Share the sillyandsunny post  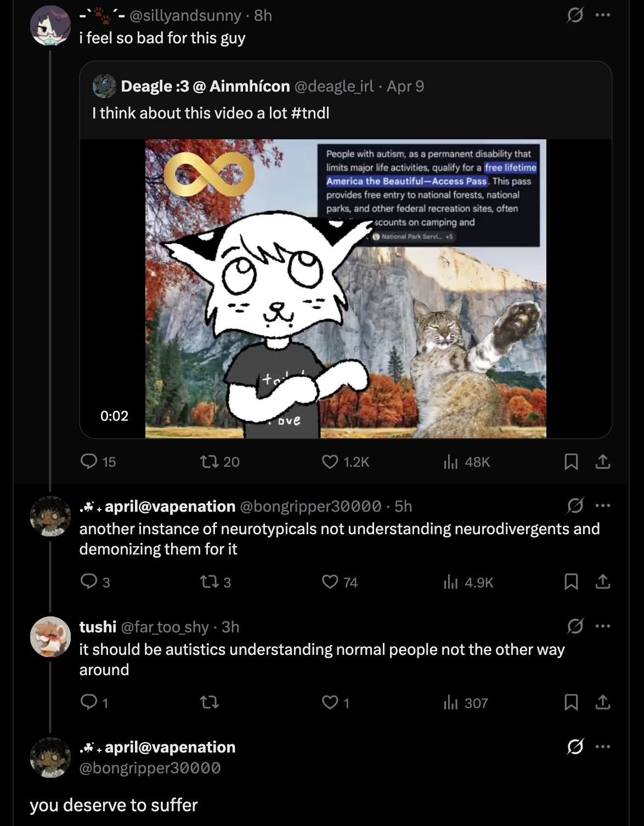point(602,461)
